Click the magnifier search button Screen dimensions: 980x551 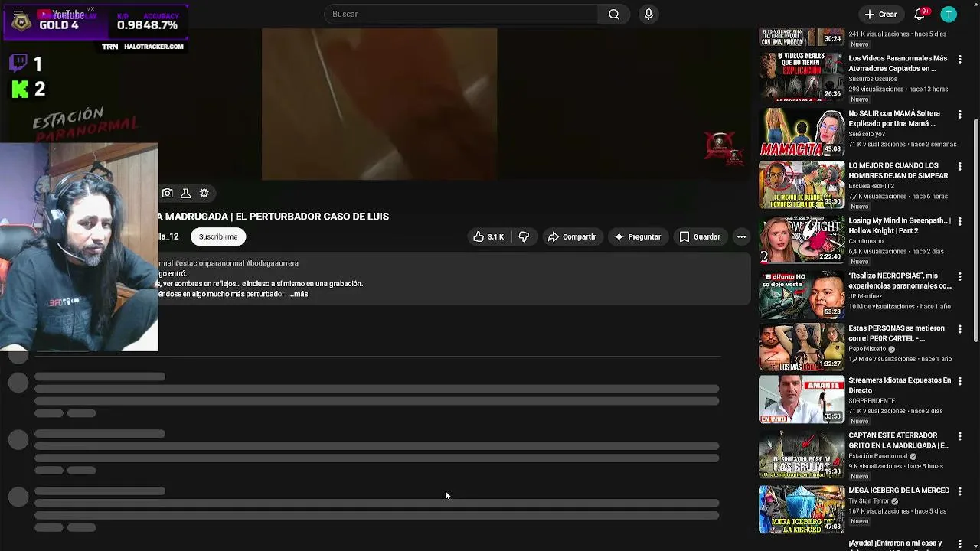(614, 15)
